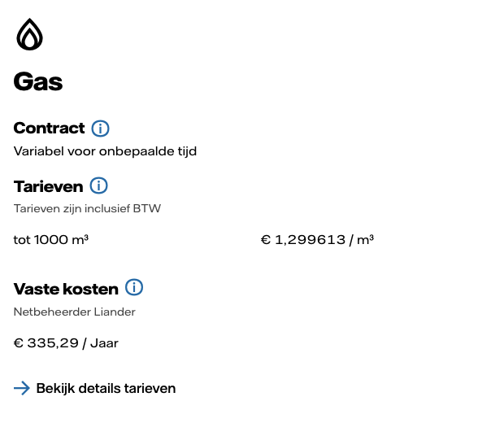This screenshot has height=423, width=504.
Task: Click the word 'Jaar' in yearly cost
Action: [104, 343]
